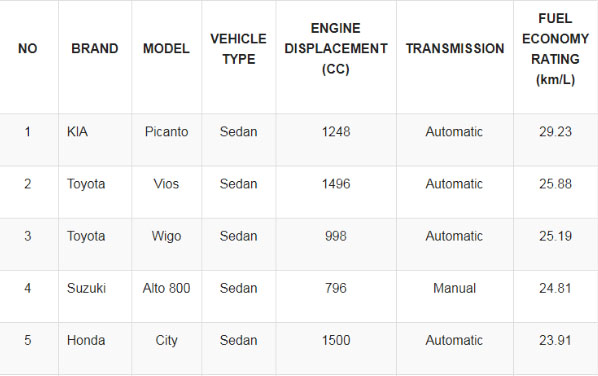Select the 998 engine displacement cell

click(336, 236)
